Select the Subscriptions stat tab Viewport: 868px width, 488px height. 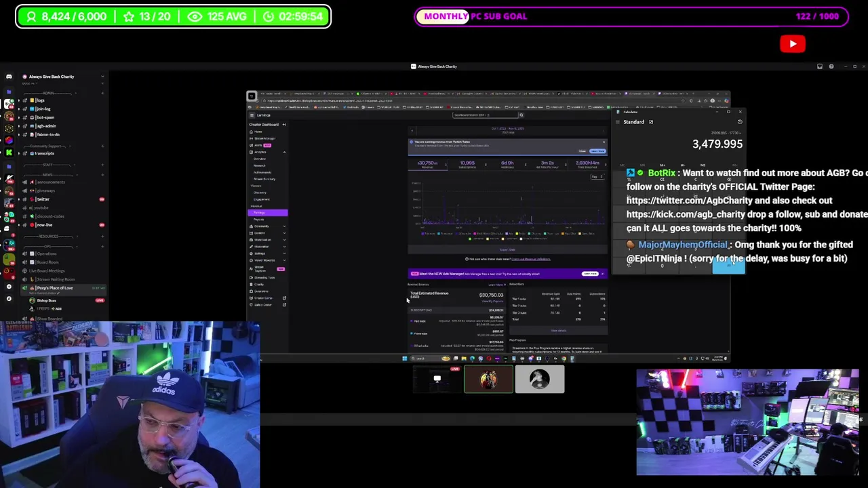[468, 165]
